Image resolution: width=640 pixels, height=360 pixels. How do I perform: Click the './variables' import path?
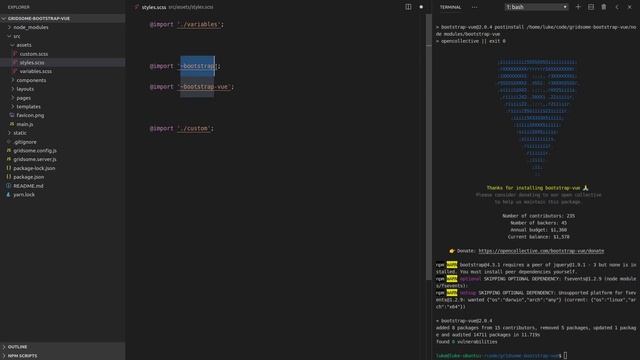[x=199, y=24]
